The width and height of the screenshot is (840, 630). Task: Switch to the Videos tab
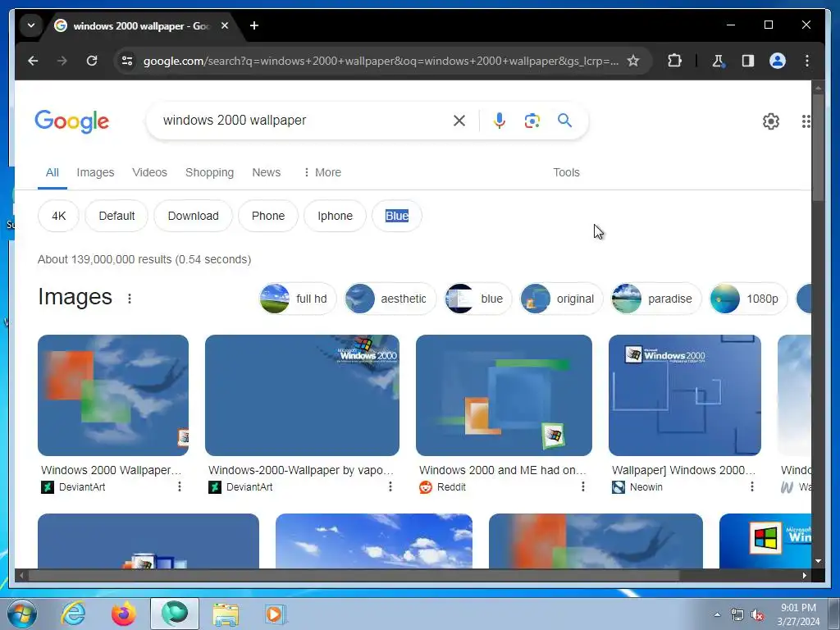149,172
